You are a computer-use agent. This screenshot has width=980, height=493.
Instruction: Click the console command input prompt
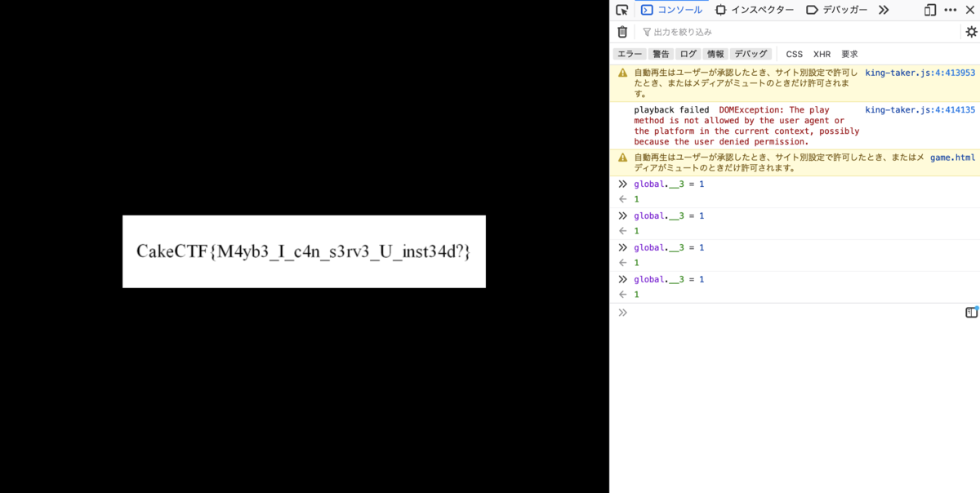(x=735, y=312)
